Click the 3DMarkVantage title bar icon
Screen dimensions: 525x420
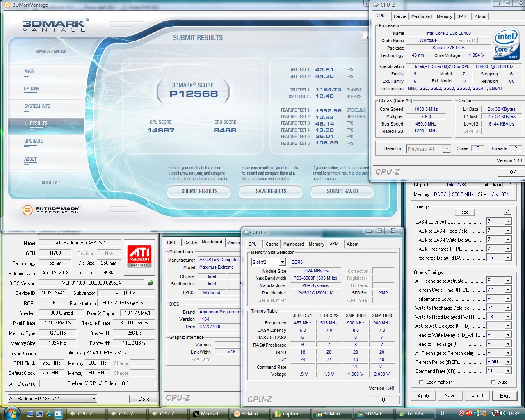(x=7, y=5)
